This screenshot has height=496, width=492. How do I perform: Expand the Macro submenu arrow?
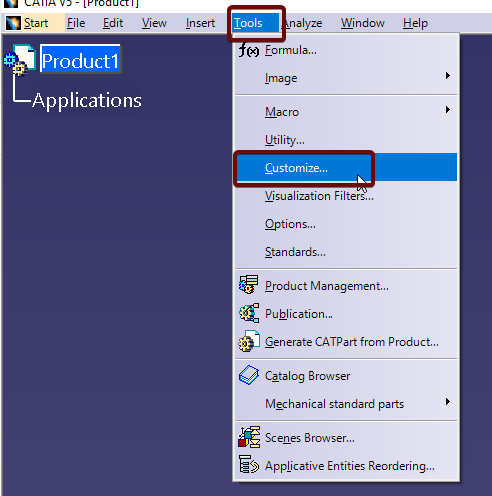click(448, 110)
